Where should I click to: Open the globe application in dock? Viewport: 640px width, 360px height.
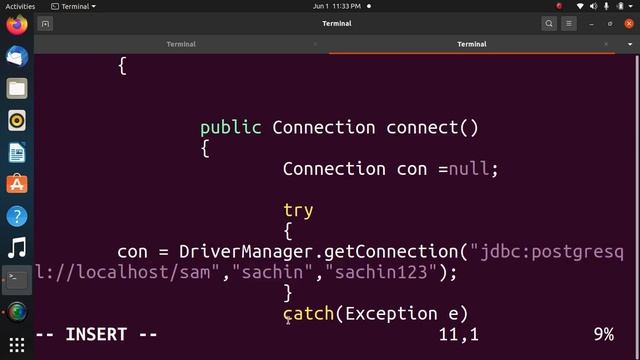(17, 312)
